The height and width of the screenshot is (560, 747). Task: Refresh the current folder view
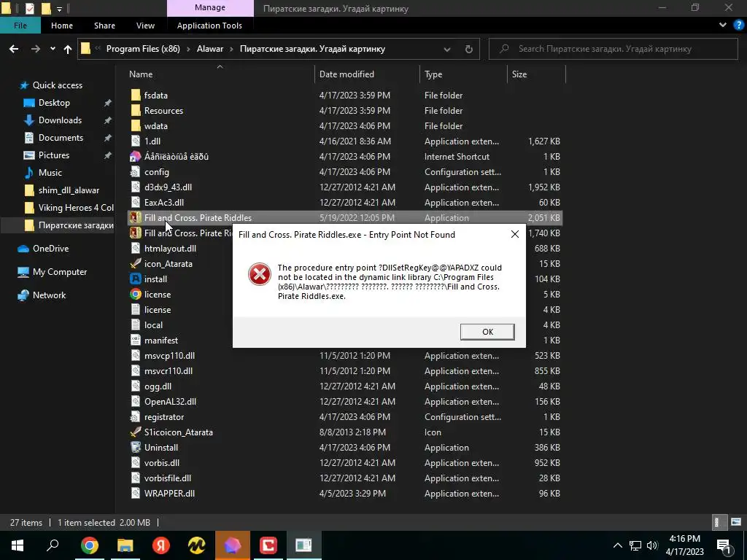[x=469, y=49]
